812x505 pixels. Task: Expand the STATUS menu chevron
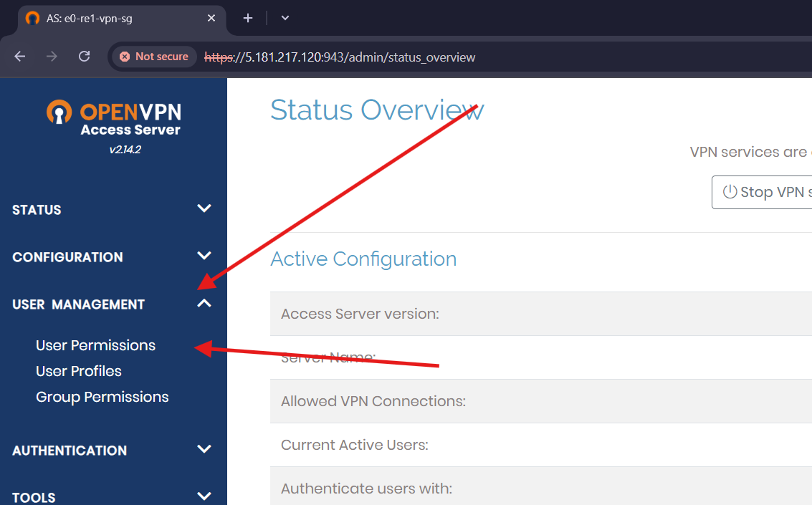coord(204,208)
